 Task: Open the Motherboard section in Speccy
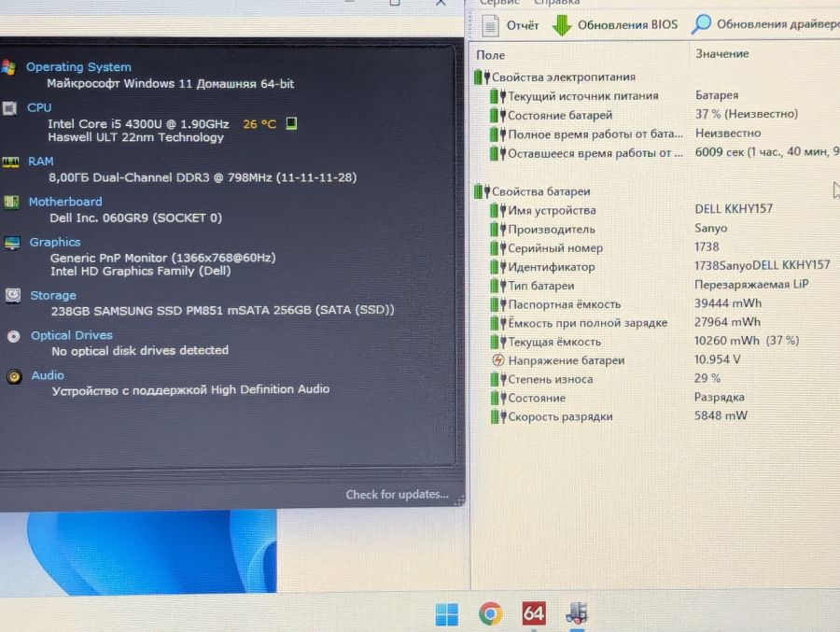coord(64,202)
